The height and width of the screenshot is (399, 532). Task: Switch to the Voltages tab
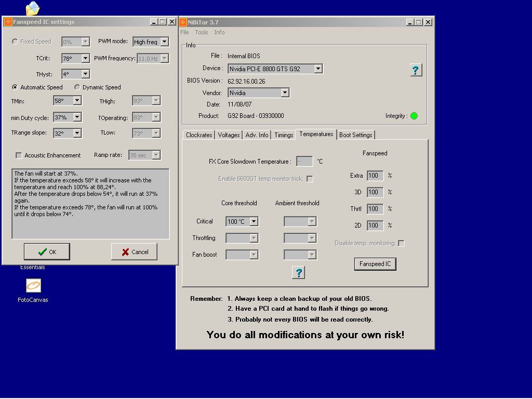(x=229, y=135)
